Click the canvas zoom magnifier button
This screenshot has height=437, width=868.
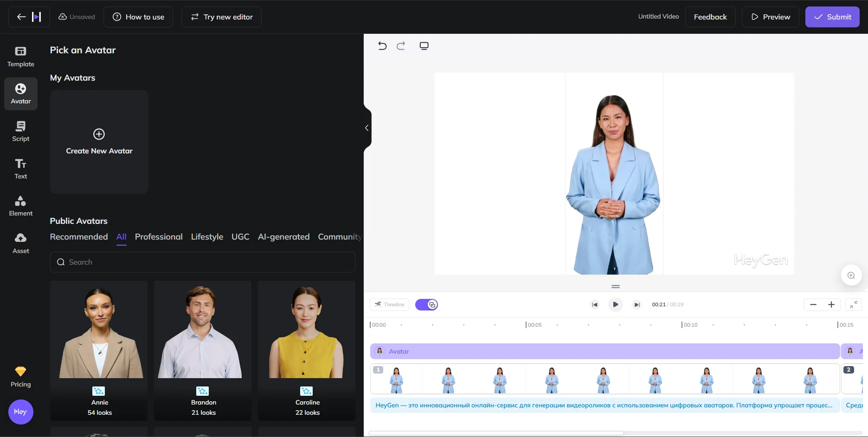851,275
